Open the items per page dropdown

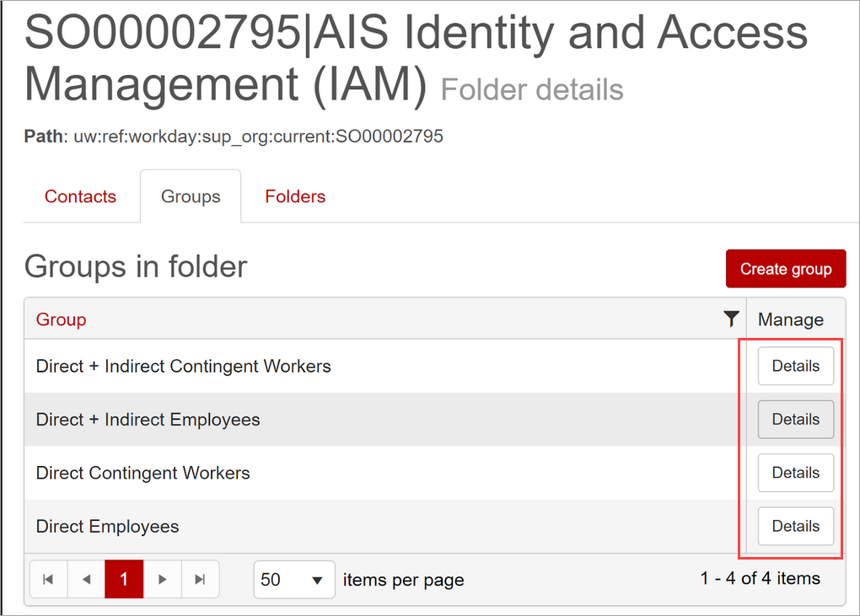[294, 579]
